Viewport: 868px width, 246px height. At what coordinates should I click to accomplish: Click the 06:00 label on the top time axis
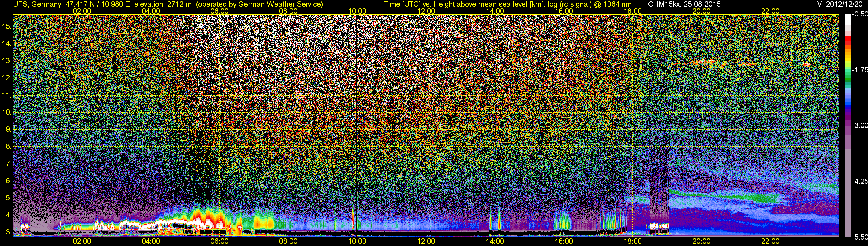point(219,11)
